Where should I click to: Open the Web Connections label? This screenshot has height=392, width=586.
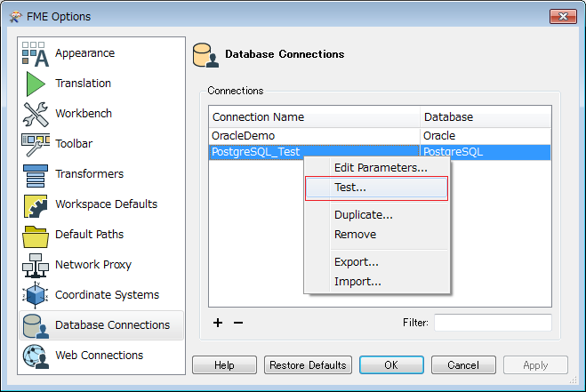tap(99, 355)
